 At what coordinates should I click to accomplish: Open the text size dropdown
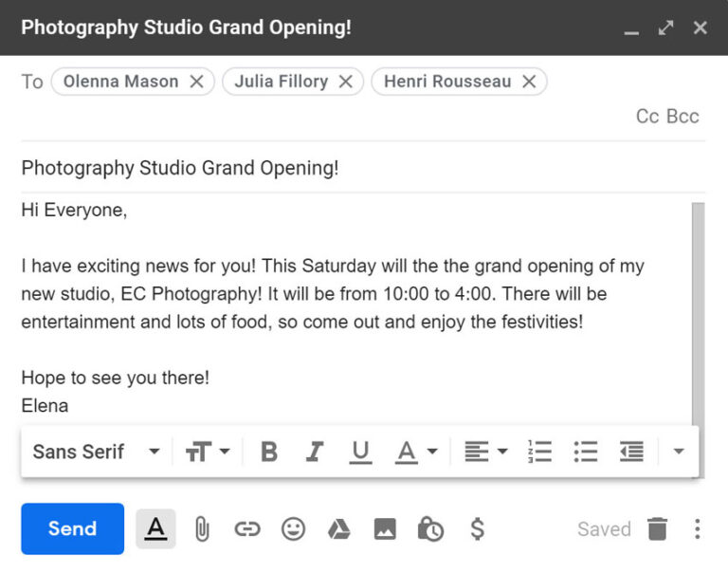click(208, 452)
